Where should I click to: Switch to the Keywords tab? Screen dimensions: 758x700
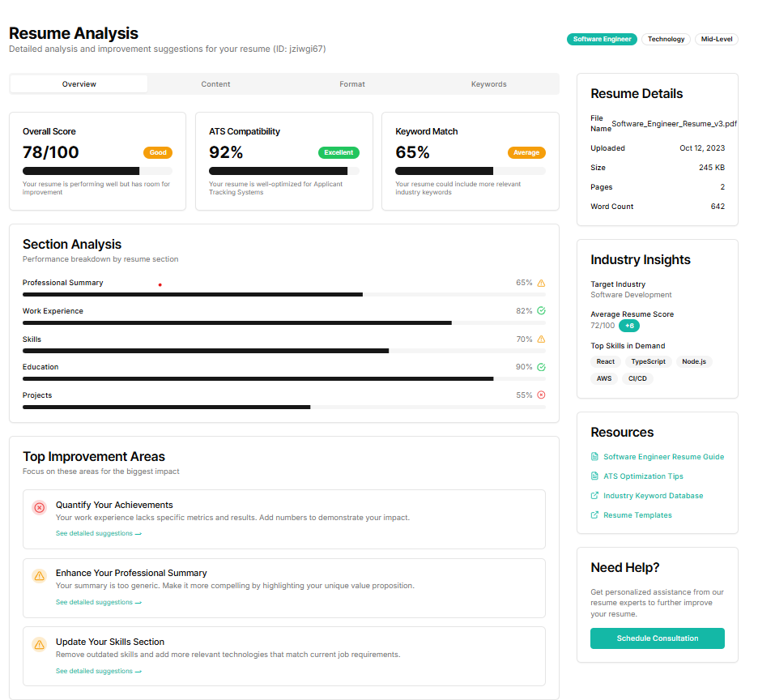coord(488,83)
